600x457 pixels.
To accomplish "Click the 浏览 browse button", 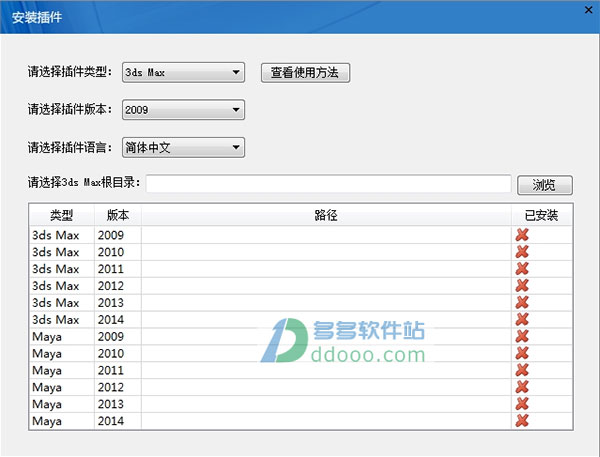I will (x=545, y=185).
